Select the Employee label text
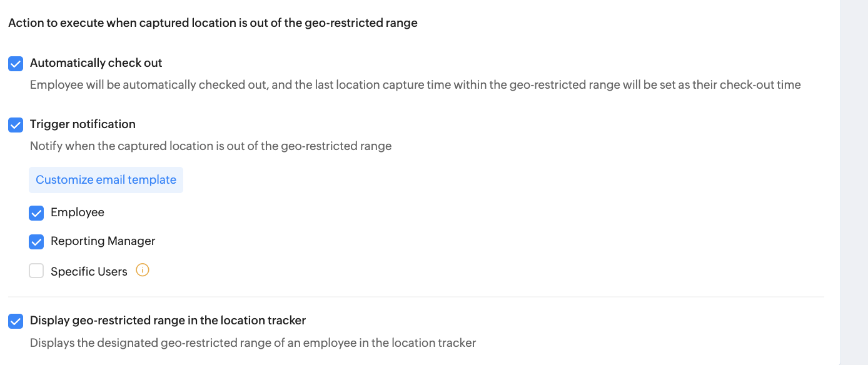This screenshot has height=365, width=868. point(78,212)
